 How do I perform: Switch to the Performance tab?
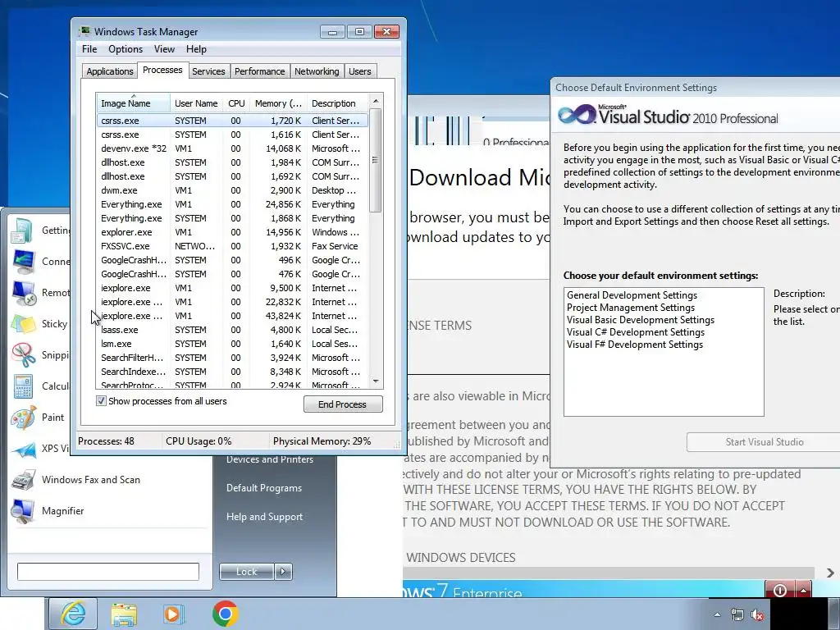[260, 71]
